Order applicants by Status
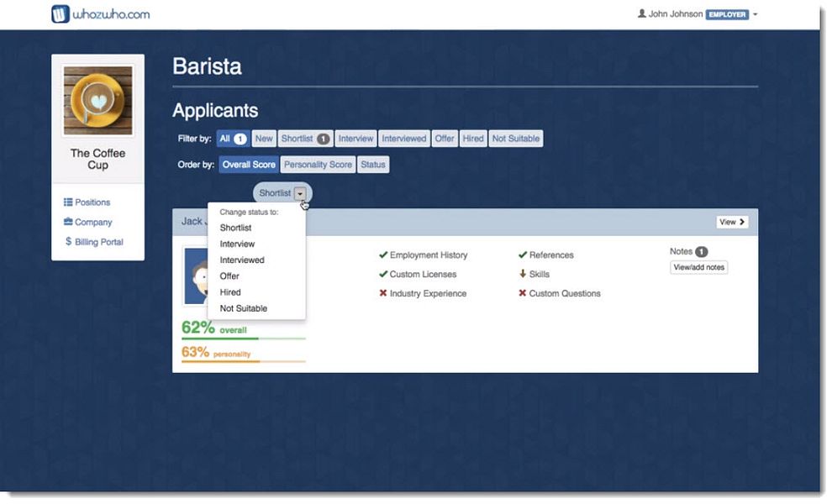The height and width of the screenshot is (504, 832). pyautogui.click(x=373, y=165)
